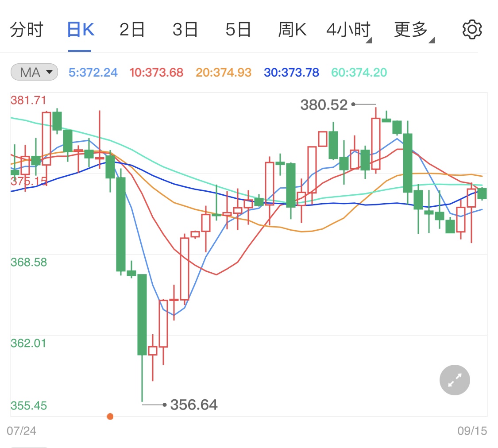Click the 356.64 low price label
The image size is (498, 448).
194,405
